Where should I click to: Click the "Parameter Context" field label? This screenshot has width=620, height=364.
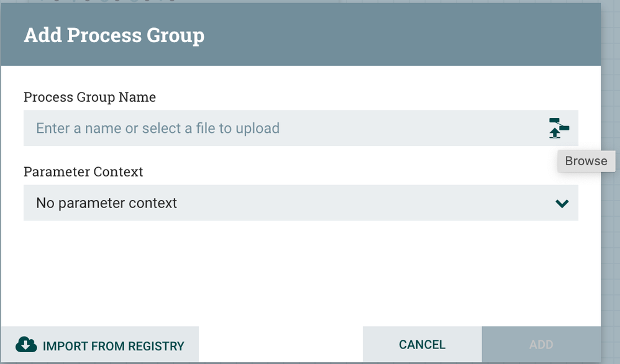click(x=83, y=171)
